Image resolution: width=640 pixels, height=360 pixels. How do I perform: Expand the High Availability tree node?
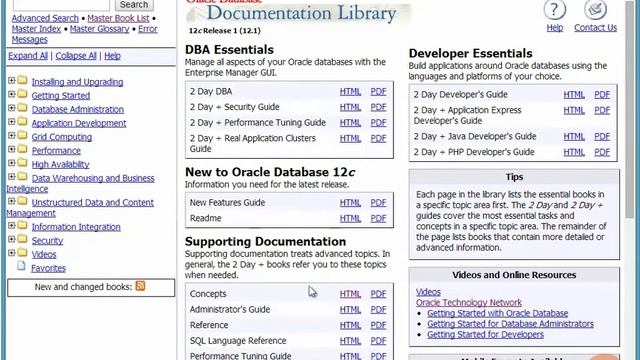pyautogui.click(x=11, y=163)
